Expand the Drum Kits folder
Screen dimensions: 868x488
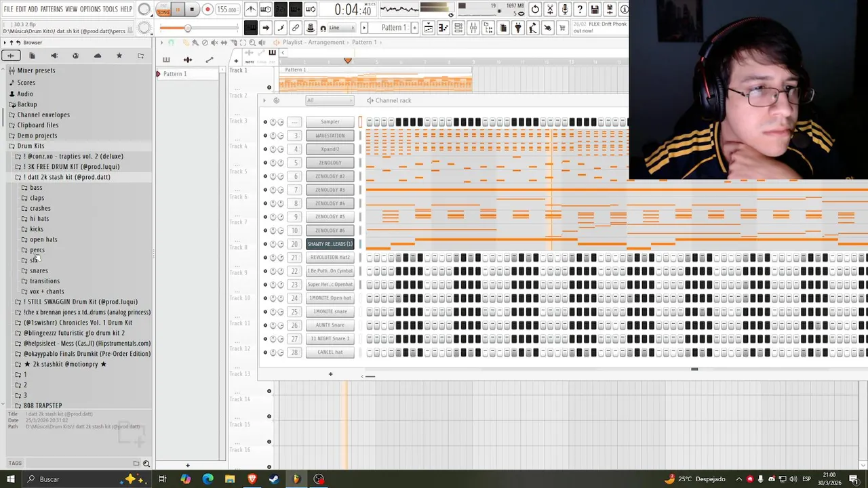pyautogui.click(x=31, y=146)
